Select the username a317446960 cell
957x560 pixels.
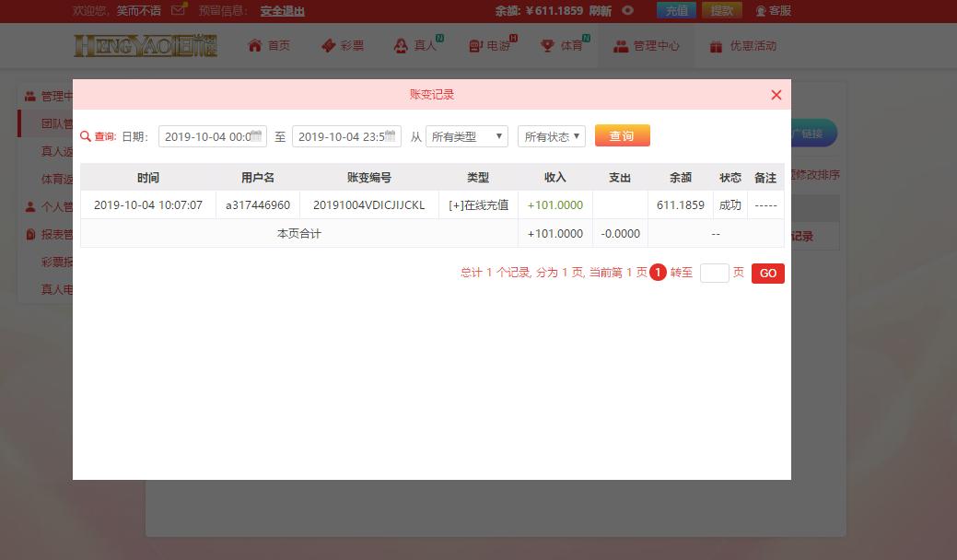coord(258,205)
